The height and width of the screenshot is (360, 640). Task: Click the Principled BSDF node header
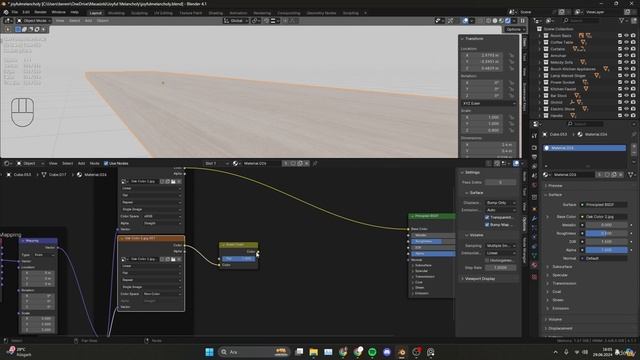(432, 216)
